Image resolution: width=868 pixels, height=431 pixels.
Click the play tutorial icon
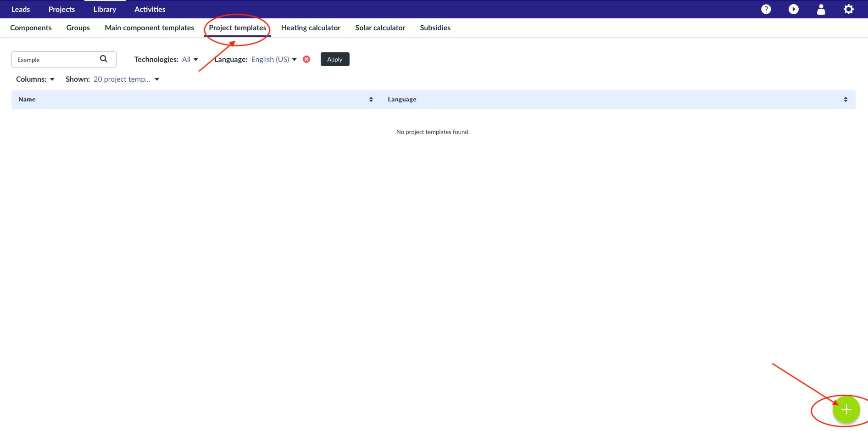click(793, 9)
